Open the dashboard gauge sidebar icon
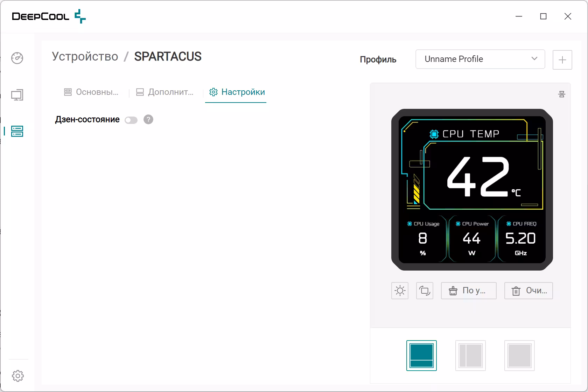The width and height of the screenshot is (588, 392). 17,58
